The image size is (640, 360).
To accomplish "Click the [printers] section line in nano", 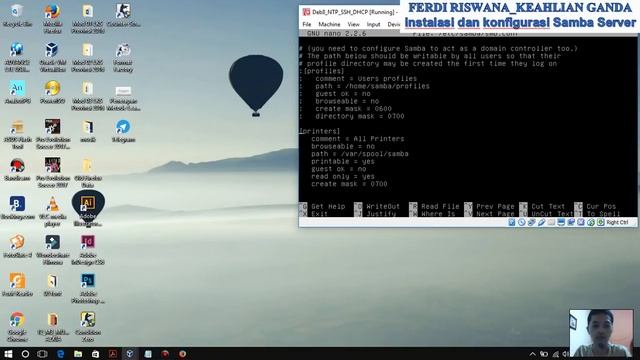I will [320, 131].
